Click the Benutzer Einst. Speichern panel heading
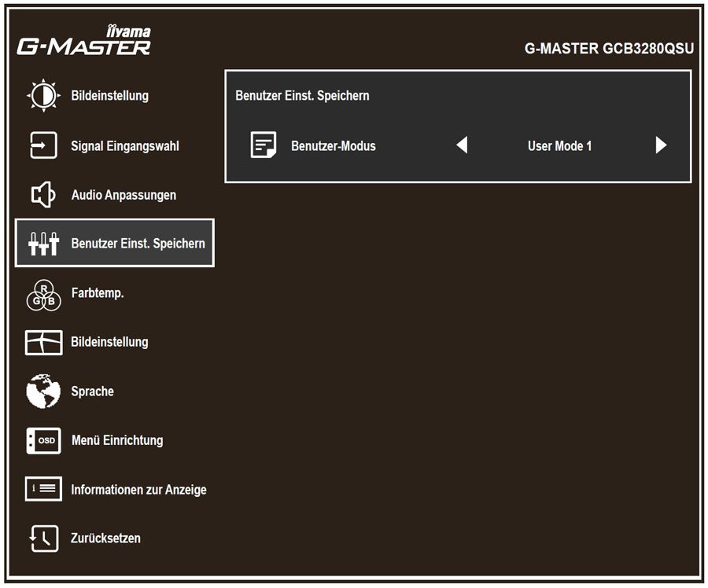 [302, 96]
